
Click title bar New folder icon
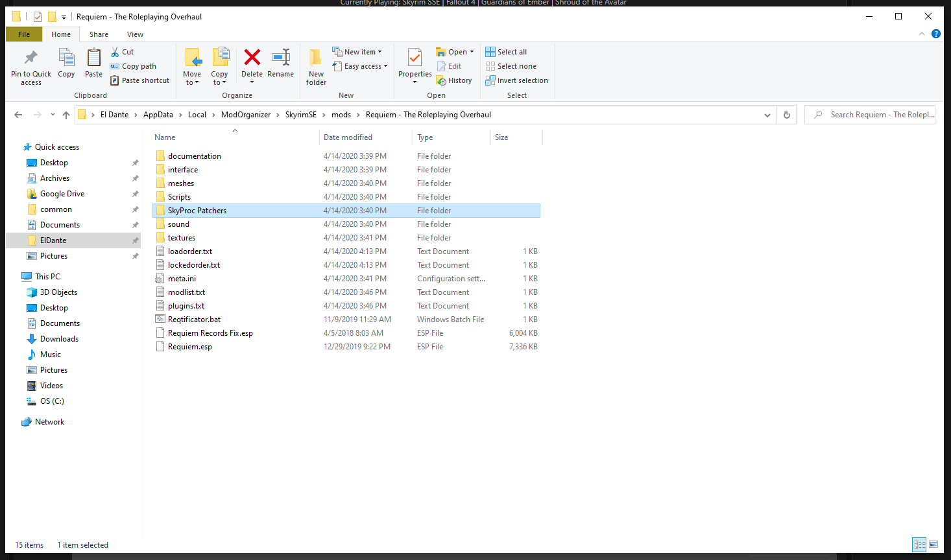tap(52, 17)
